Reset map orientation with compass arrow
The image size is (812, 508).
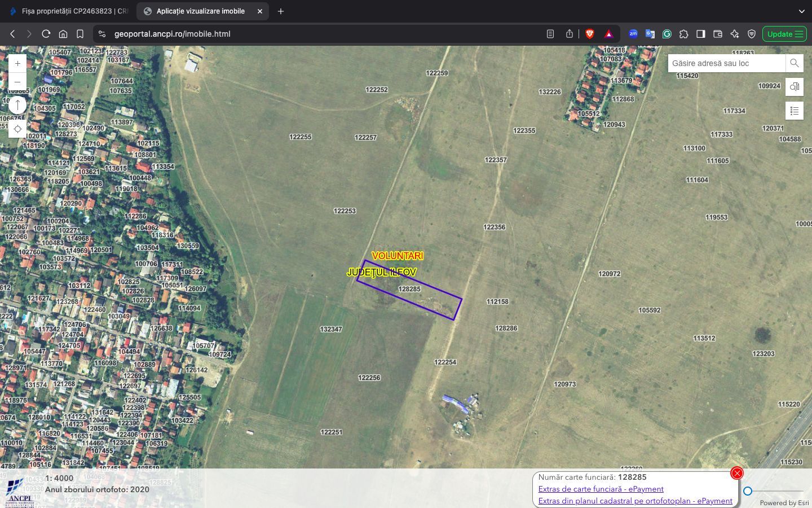[17, 105]
